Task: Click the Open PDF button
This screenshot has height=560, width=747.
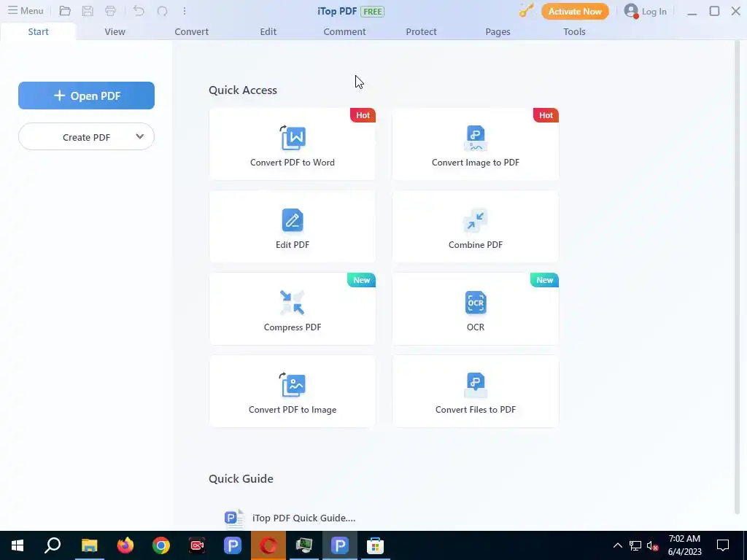Action: click(x=86, y=96)
